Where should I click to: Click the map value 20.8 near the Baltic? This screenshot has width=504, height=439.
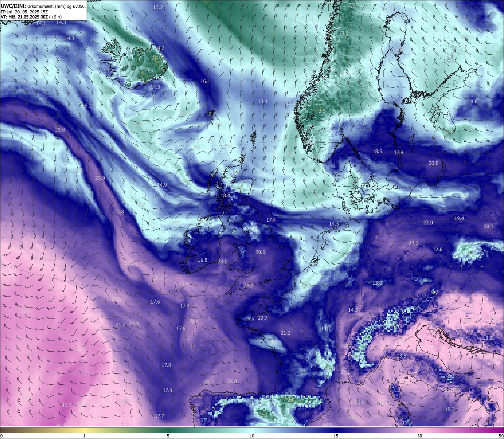coord(434,163)
